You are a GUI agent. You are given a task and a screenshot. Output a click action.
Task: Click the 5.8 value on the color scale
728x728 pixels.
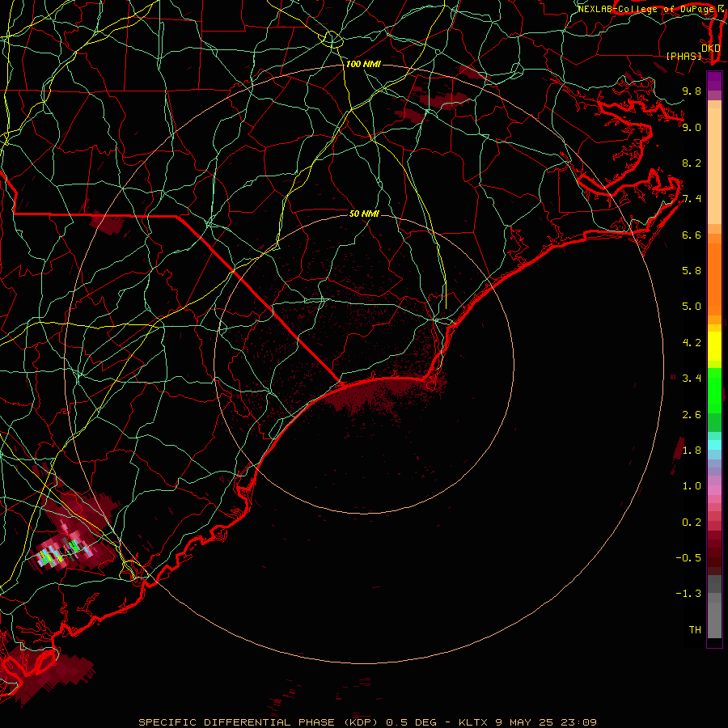coord(692,271)
